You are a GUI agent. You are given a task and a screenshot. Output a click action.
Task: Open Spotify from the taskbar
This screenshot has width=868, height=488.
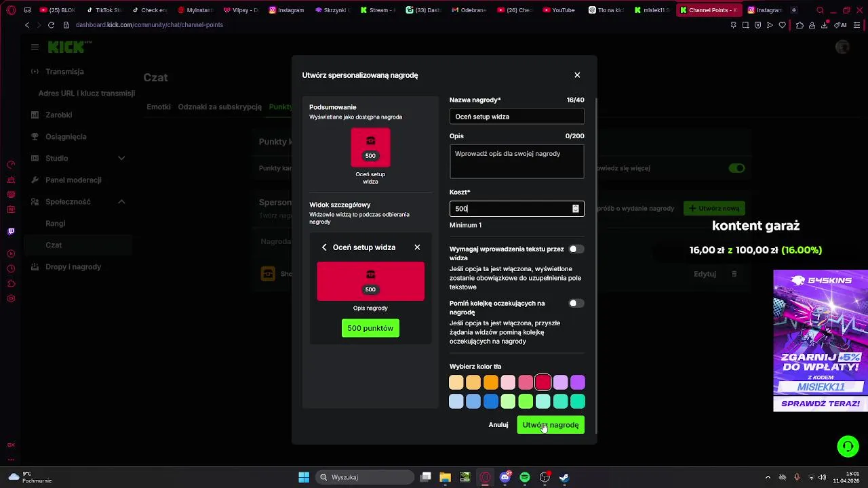[525, 477]
